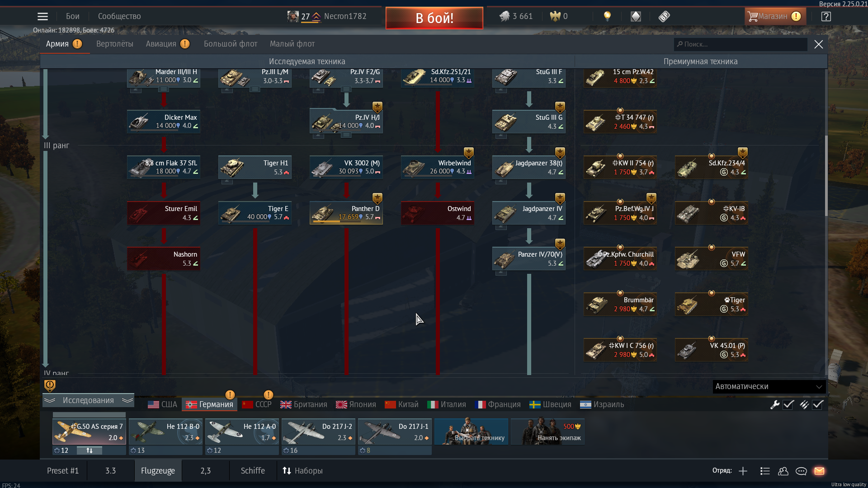Select the Израиль nation tab
The width and height of the screenshot is (868, 488).
602,404
